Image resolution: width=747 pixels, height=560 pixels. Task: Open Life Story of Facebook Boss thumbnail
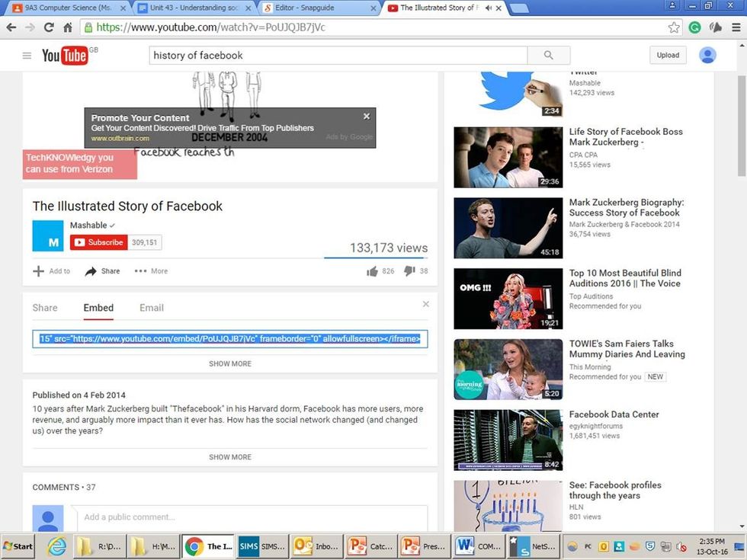pos(508,157)
